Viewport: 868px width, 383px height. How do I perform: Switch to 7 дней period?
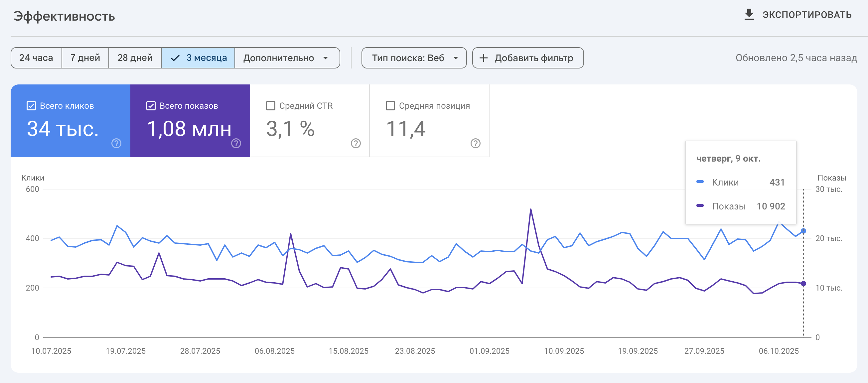click(85, 58)
